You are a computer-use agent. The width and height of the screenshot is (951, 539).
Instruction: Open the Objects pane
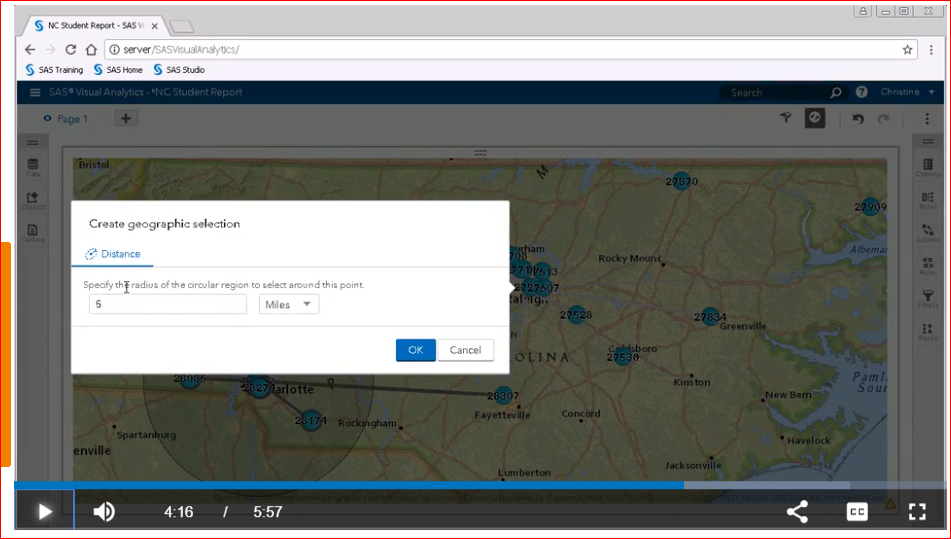pos(33,201)
